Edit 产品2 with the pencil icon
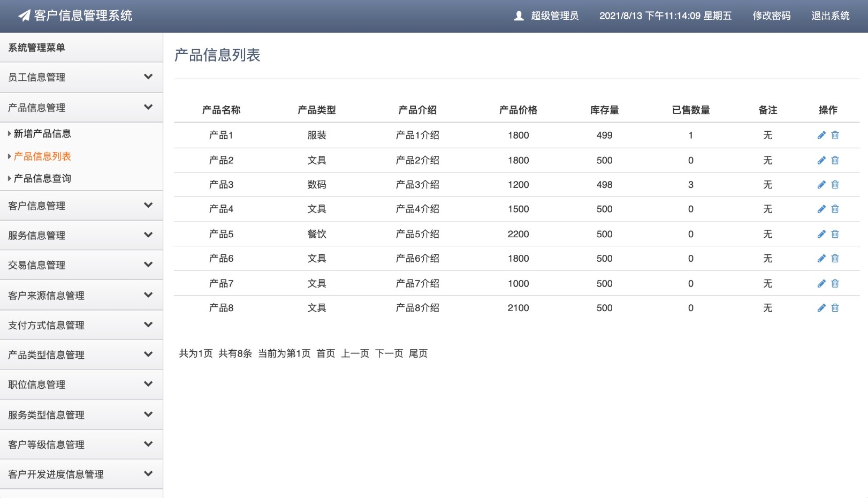 [x=821, y=160]
